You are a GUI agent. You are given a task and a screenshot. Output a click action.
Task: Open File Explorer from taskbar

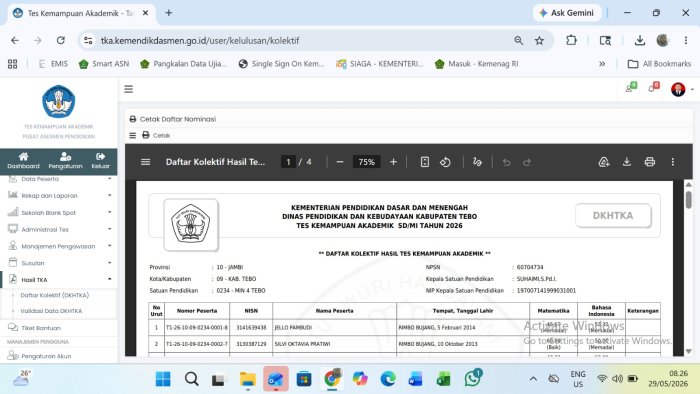(x=247, y=379)
